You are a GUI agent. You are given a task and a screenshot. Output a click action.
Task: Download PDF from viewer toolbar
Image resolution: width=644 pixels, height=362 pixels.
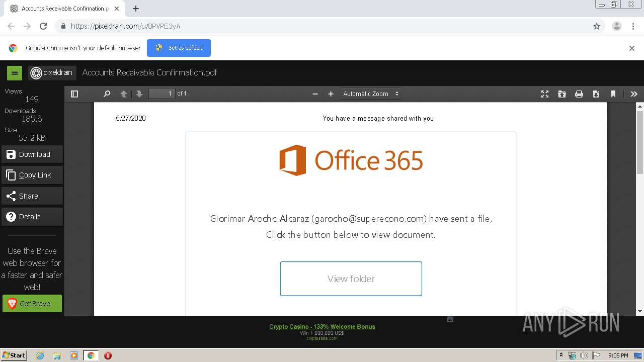(596, 94)
